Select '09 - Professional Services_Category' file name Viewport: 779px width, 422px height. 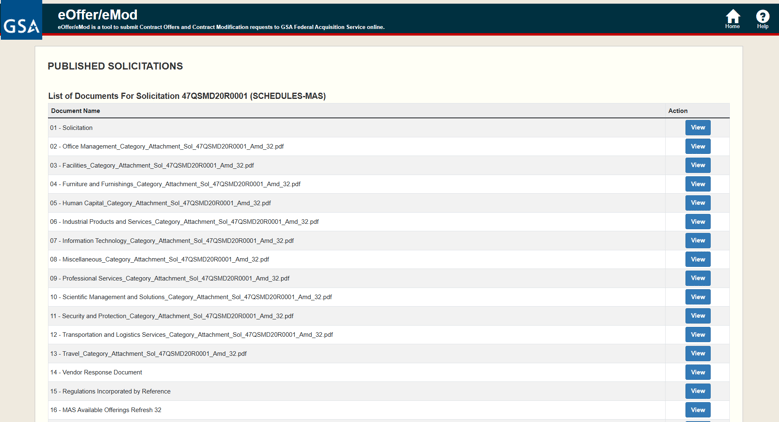(x=169, y=278)
